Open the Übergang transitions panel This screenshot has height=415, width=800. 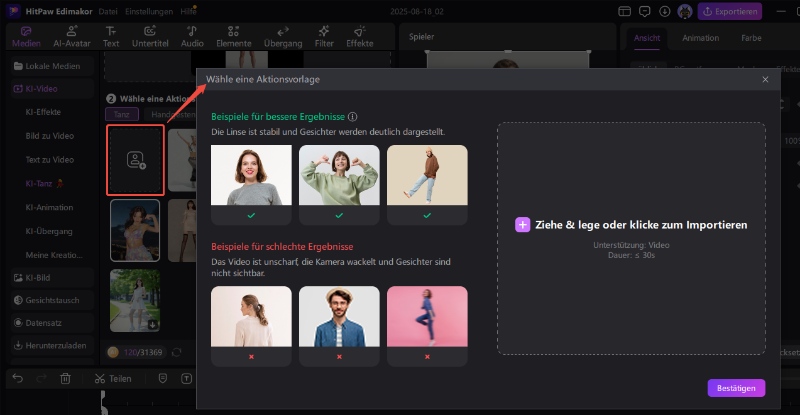pos(283,37)
